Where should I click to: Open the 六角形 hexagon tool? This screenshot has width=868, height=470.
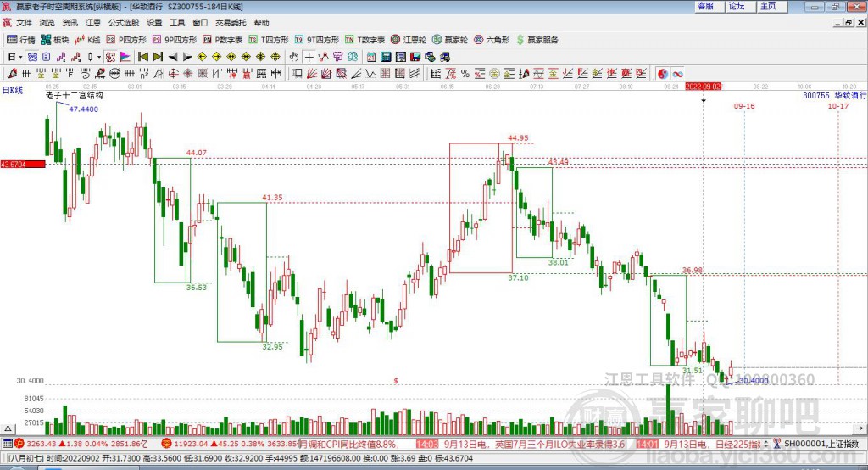tap(492, 40)
